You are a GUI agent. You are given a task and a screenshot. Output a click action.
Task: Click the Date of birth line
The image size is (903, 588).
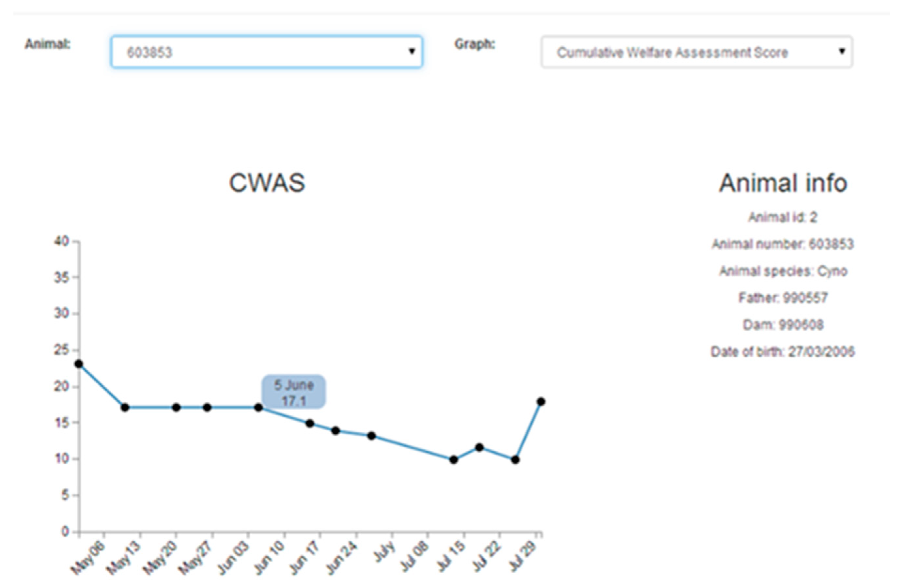(x=783, y=352)
